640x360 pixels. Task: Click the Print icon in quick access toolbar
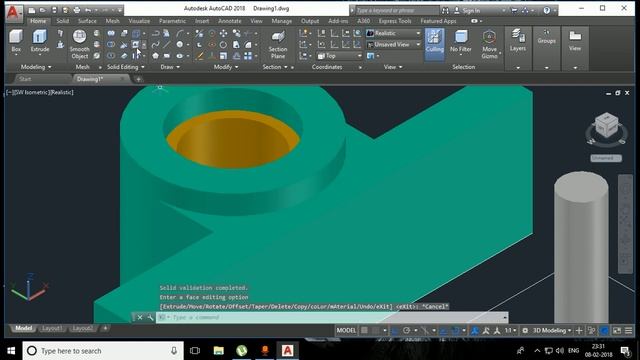coord(77,10)
